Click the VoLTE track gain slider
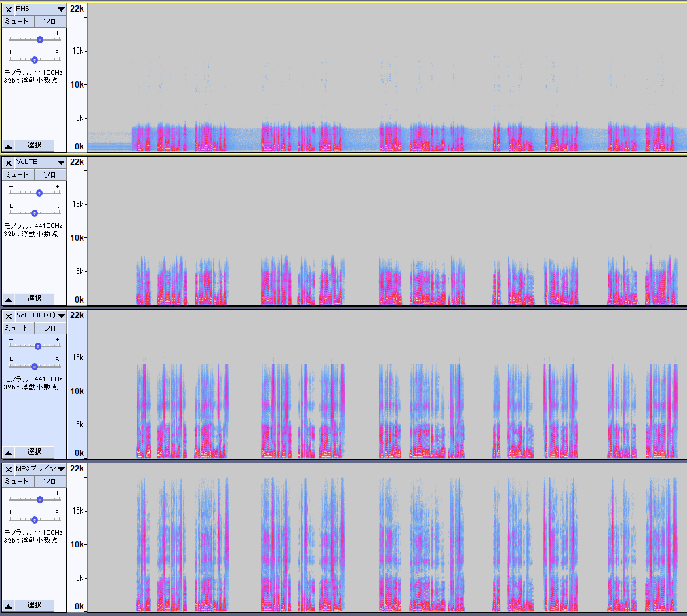The width and height of the screenshot is (687, 616). click(39, 193)
